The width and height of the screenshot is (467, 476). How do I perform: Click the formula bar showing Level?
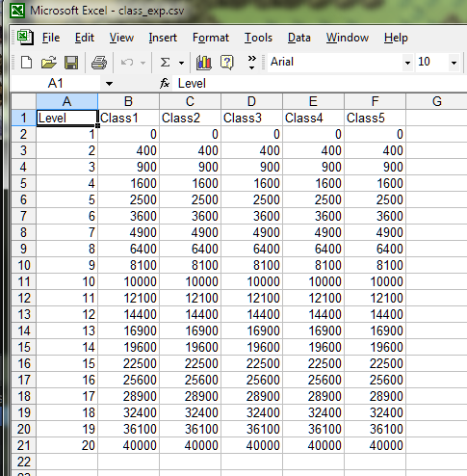click(320, 84)
